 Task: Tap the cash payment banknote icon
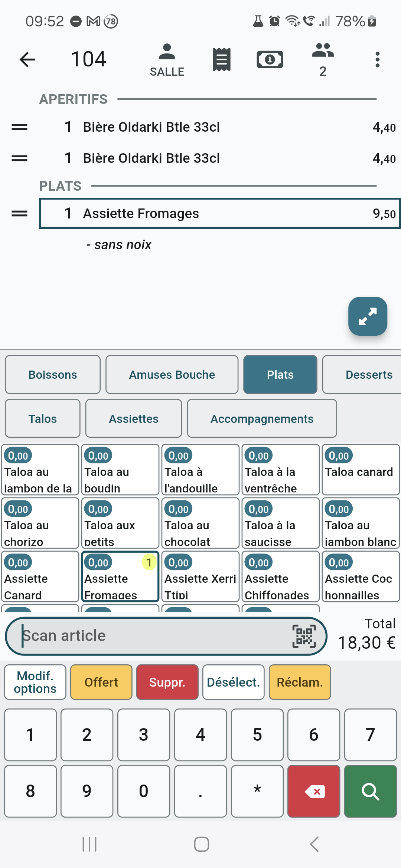[270, 59]
